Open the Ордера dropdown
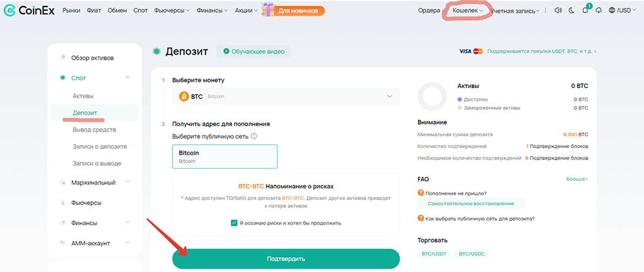The width and height of the screenshot is (644, 272). tap(431, 11)
